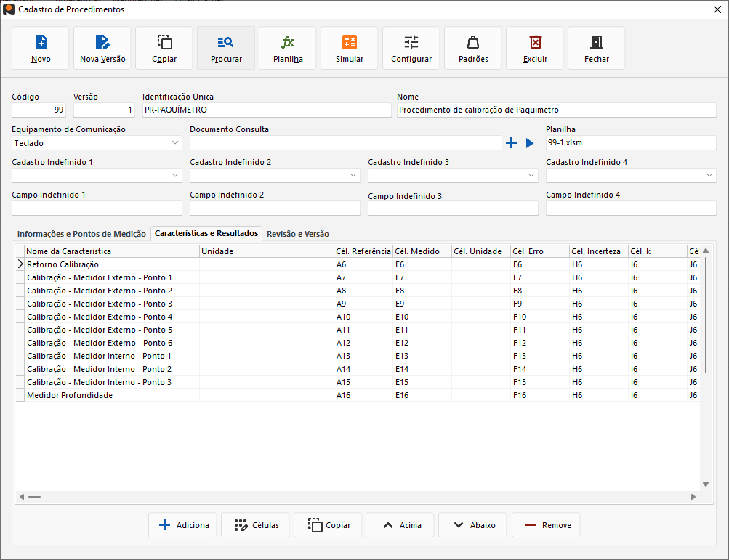Expand the Cadastro Indefinido 4 combo box
Viewport: 729px width, 560px height.
click(x=709, y=175)
